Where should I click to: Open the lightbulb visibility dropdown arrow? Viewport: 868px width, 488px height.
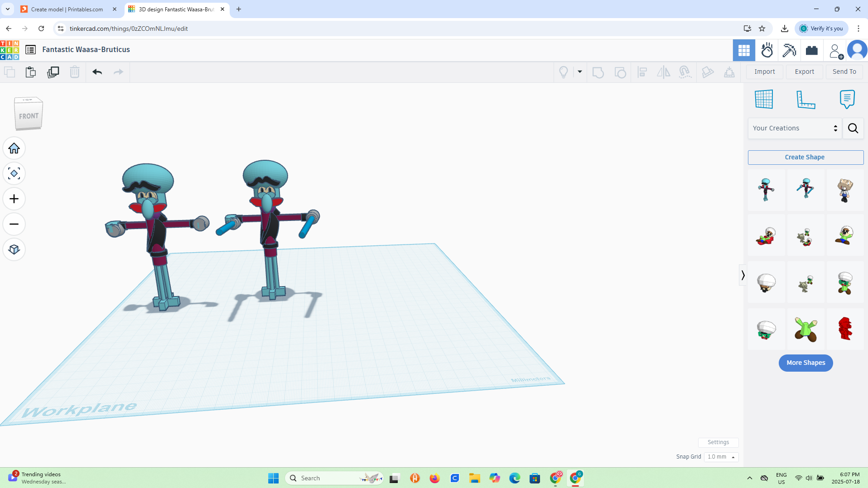coord(579,72)
